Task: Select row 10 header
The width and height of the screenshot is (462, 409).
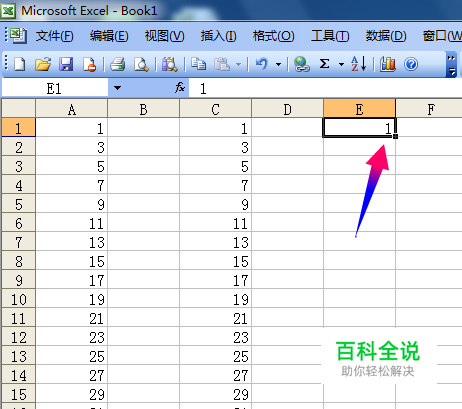Action: [x=18, y=298]
